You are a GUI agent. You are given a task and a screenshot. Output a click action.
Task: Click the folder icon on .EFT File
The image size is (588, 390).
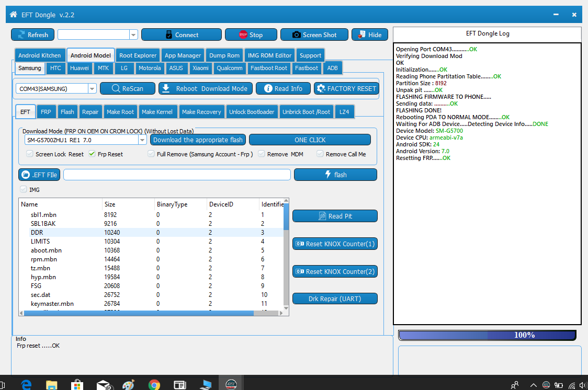click(x=26, y=175)
